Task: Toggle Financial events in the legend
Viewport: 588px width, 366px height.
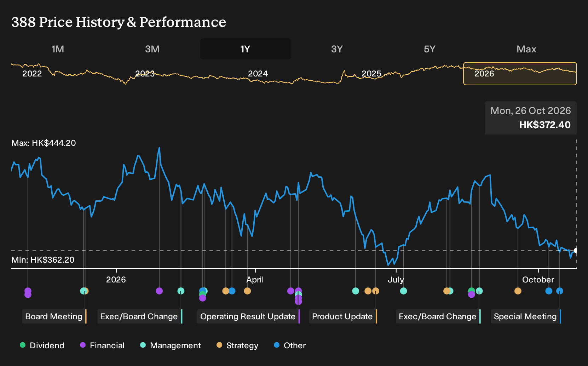Action: [x=102, y=345]
